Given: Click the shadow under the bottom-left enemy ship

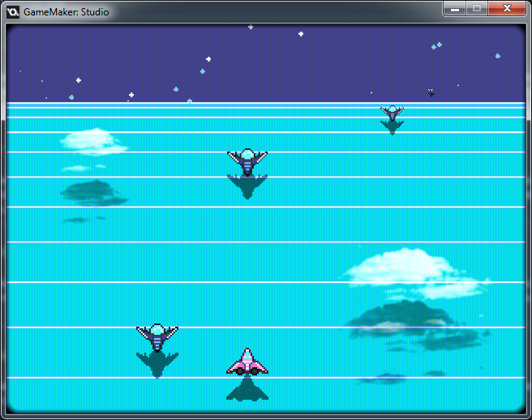Looking at the screenshot, I should click(157, 364).
